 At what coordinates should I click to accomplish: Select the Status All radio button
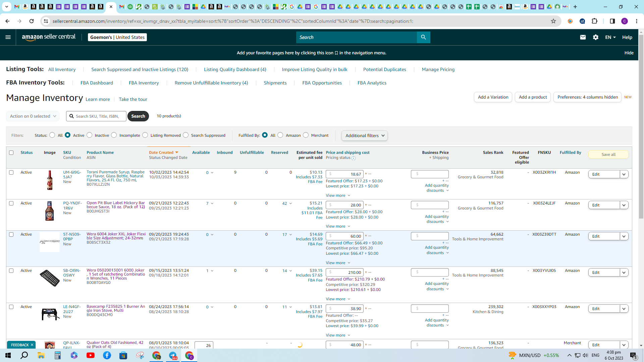click(x=52, y=135)
